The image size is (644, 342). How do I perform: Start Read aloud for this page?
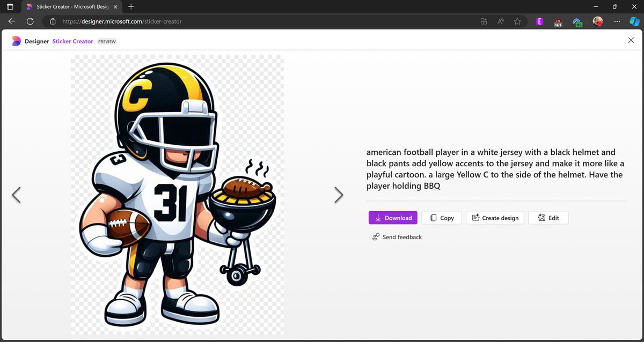click(x=500, y=21)
